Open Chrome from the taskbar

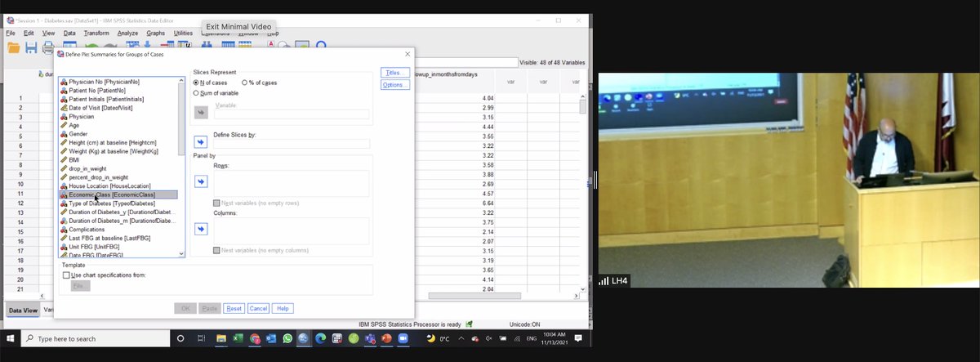[255, 338]
